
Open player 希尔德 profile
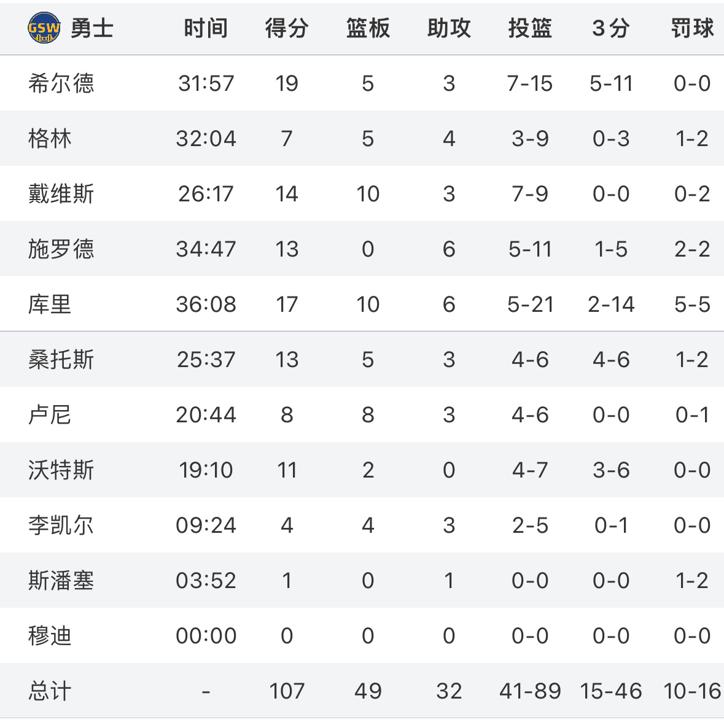pyautogui.click(x=61, y=83)
